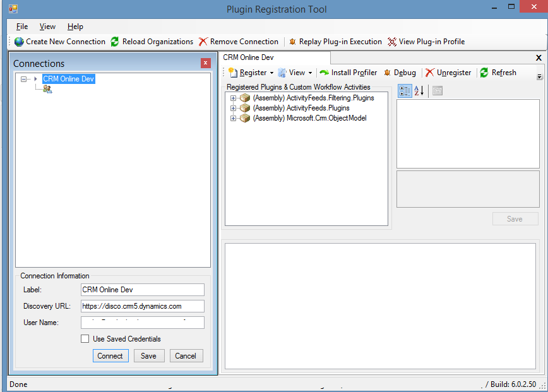The height and width of the screenshot is (392, 548).
Task: Switch property grid to categorized view
Action: [405, 91]
